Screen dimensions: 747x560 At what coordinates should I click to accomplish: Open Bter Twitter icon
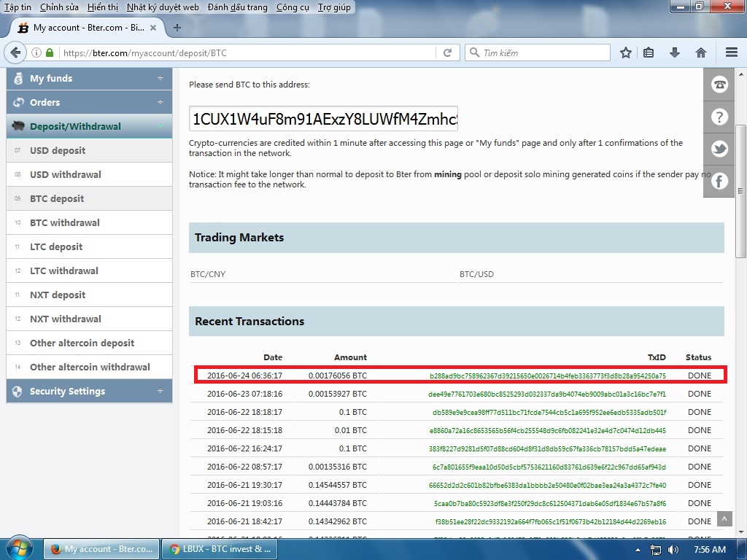coord(719,149)
